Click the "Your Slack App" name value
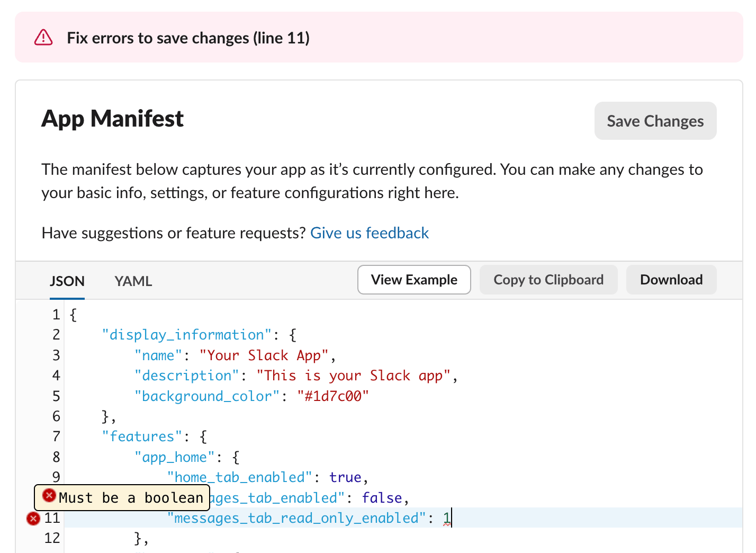The width and height of the screenshot is (756, 553). pos(264,355)
